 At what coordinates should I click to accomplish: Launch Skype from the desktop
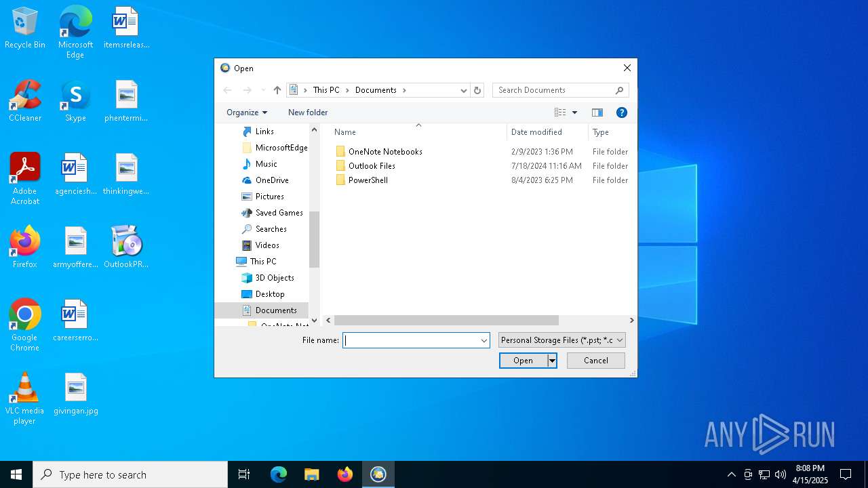tap(75, 102)
